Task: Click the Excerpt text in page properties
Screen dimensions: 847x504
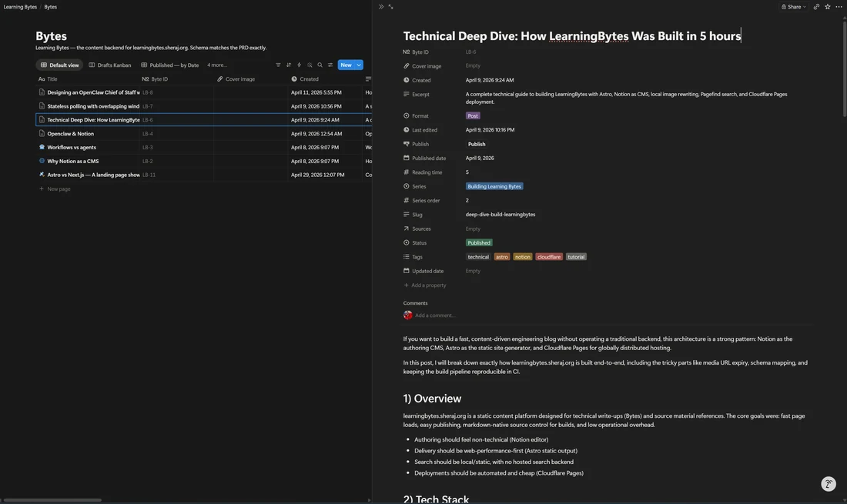Action: 626,98
